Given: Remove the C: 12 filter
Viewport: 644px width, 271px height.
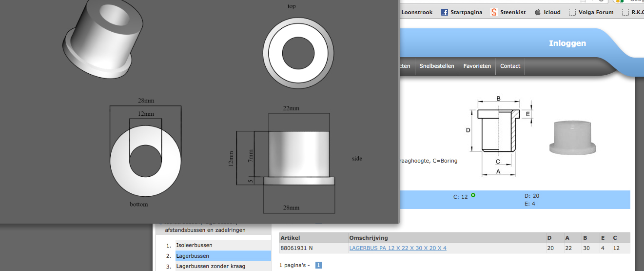Looking at the screenshot, I should pyautogui.click(x=473, y=195).
